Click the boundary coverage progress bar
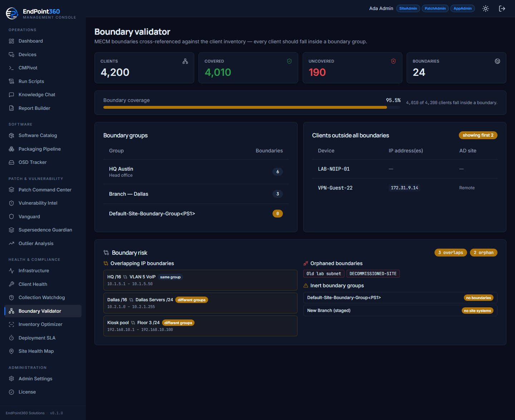The image size is (515, 420). 252,107
